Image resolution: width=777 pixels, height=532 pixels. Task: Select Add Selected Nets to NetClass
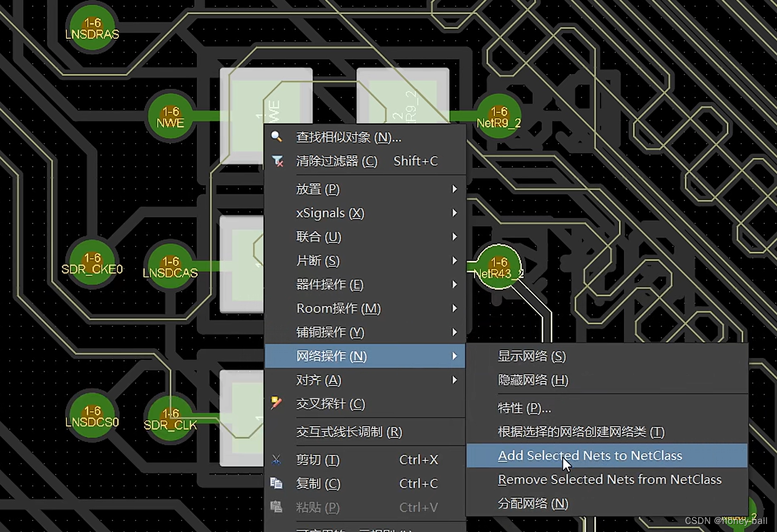(x=589, y=455)
